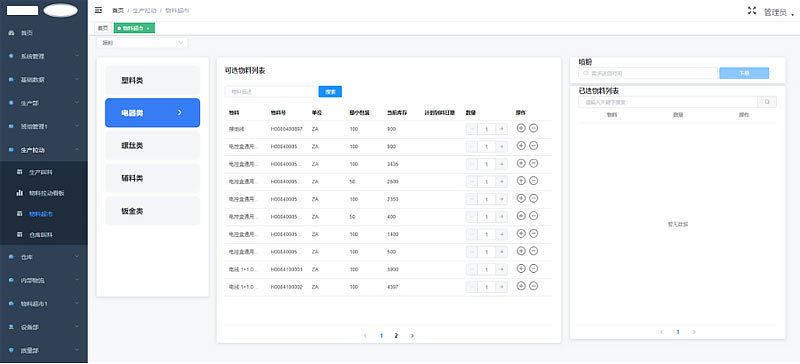This screenshot has height=364, width=800.
Task: Click 首页 in the breadcrumb
Action: 118,10
